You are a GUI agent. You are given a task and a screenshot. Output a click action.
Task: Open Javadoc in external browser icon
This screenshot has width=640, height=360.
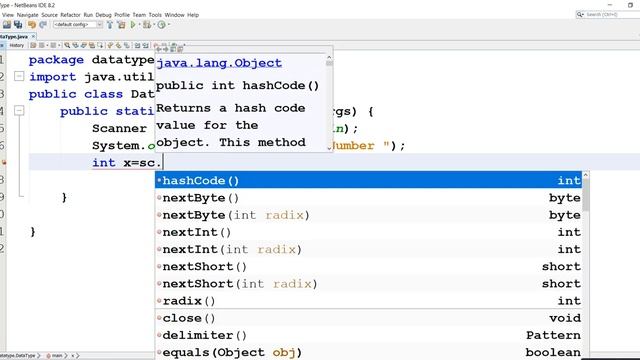[173, 49]
